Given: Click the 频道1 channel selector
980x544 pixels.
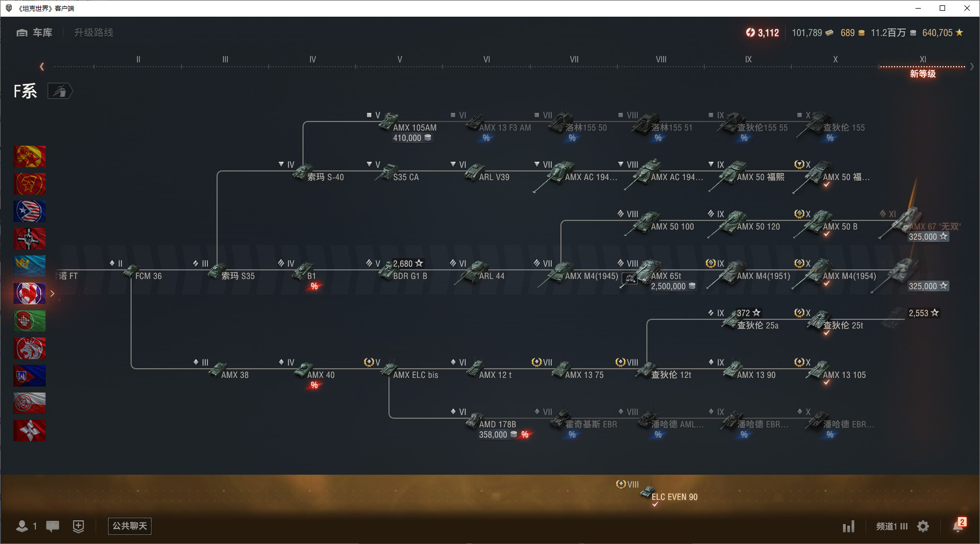Looking at the screenshot, I should (892, 526).
